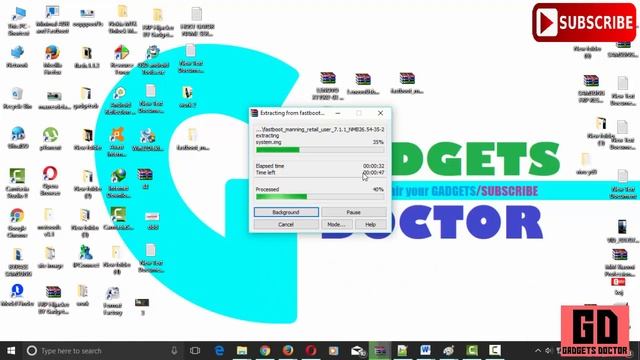Select the phone image file on the right edge
Image resolution: width=640 pixels, height=360 pixels.
[622, 231]
